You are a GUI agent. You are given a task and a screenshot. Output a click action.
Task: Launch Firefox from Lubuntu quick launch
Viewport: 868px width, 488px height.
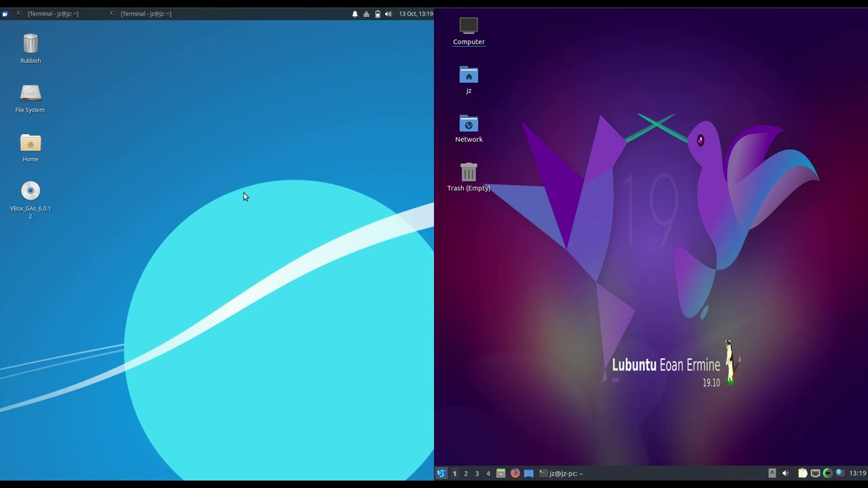click(x=515, y=473)
